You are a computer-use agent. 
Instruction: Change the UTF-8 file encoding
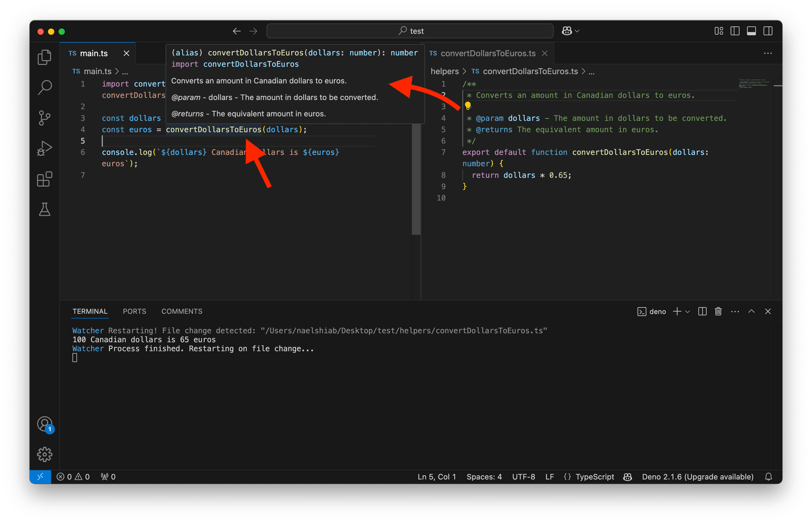(523, 477)
